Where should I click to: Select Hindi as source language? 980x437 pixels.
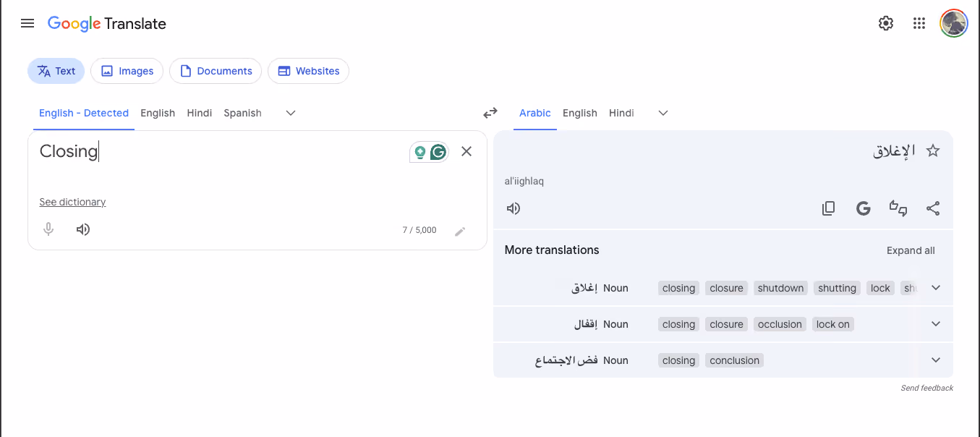(x=200, y=113)
